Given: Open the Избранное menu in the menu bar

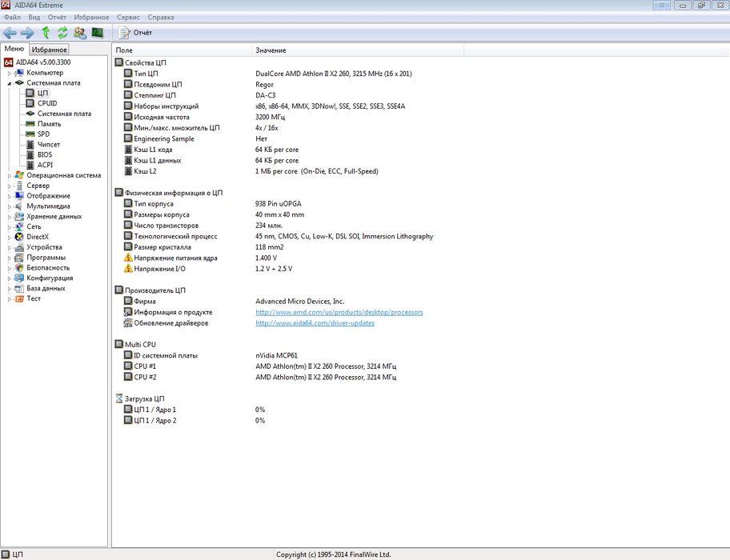Looking at the screenshot, I should pyautogui.click(x=91, y=18).
